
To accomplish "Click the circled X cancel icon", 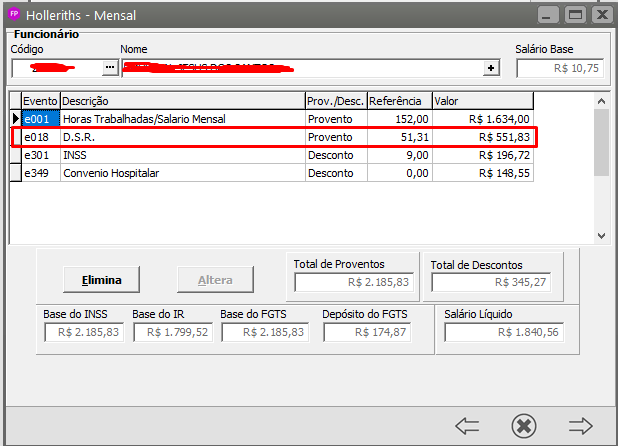I will click(x=523, y=425).
